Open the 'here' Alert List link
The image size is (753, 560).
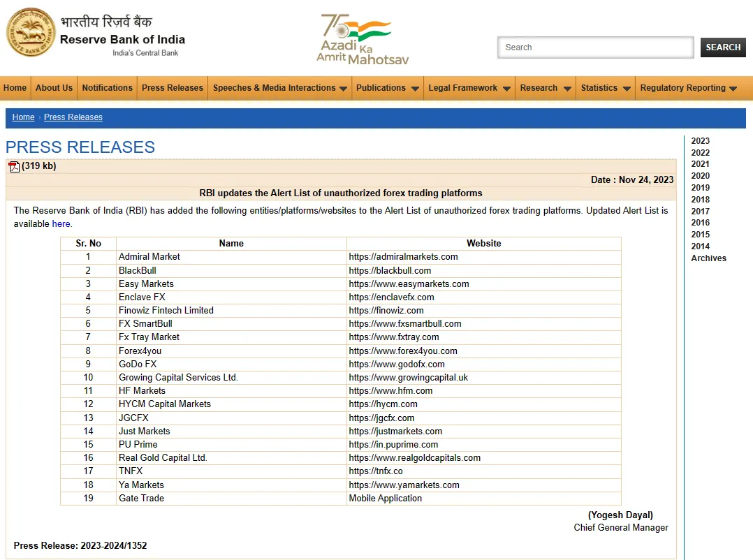[x=61, y=223]
